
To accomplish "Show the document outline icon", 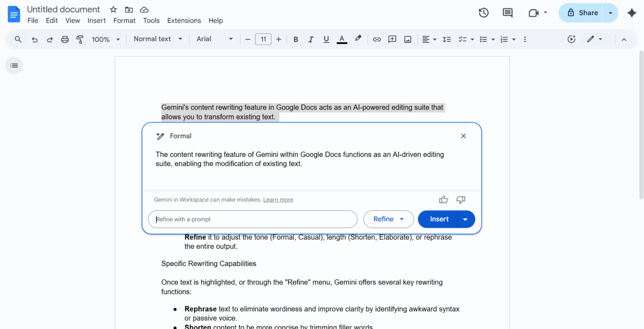I will click(x=14, y=66).
